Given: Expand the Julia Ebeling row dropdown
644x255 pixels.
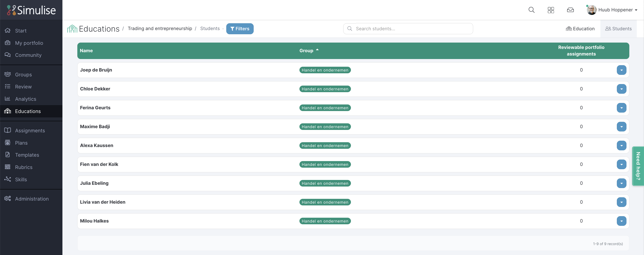Looking at the screenshot, I should click(621, 183).
